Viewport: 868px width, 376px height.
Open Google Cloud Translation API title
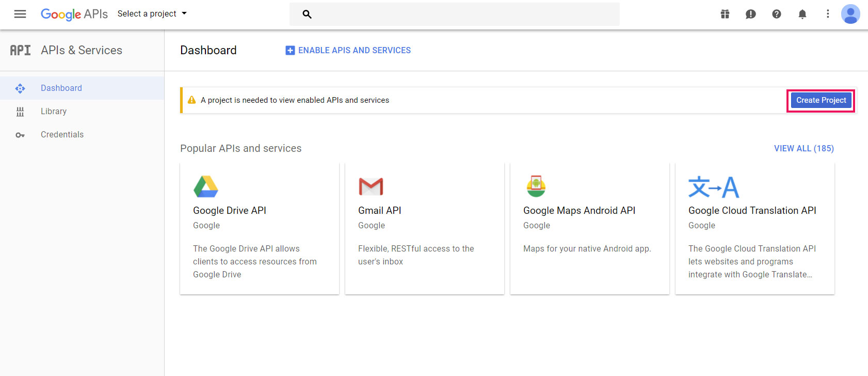tap(752, 210)
